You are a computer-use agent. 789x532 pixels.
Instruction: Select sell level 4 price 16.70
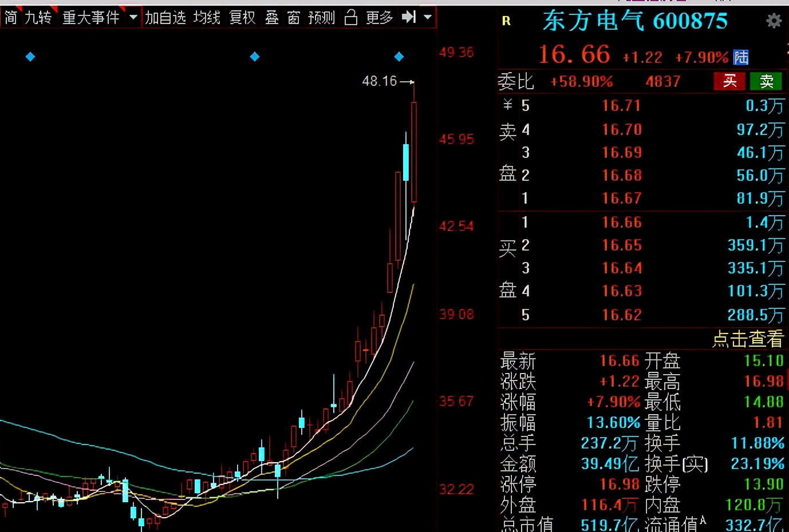(x=622, y=130)
